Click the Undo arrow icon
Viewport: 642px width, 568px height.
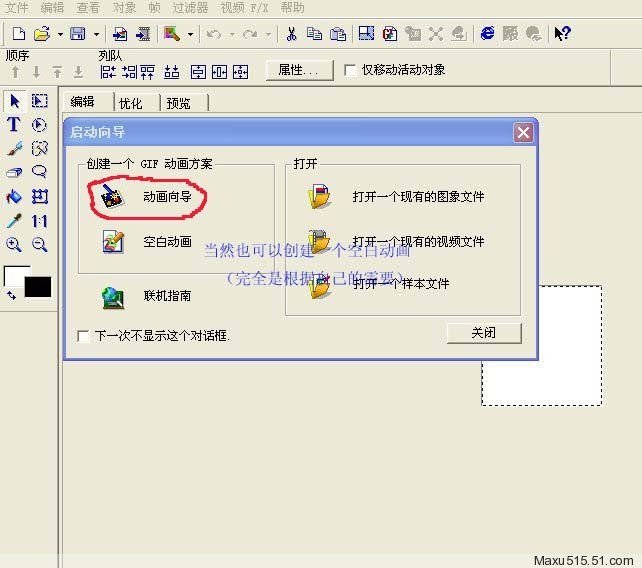[214, 34]
